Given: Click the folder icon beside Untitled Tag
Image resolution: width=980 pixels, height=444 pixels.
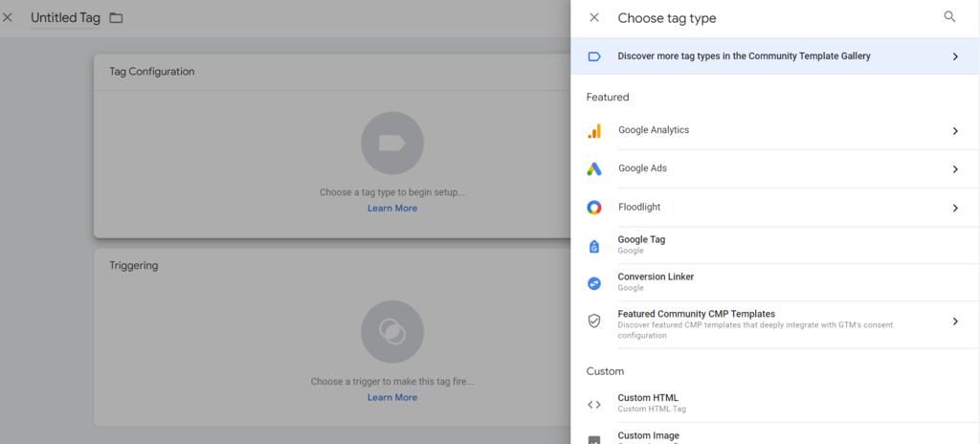Looking at the screenshot, I should click(116, 18).
